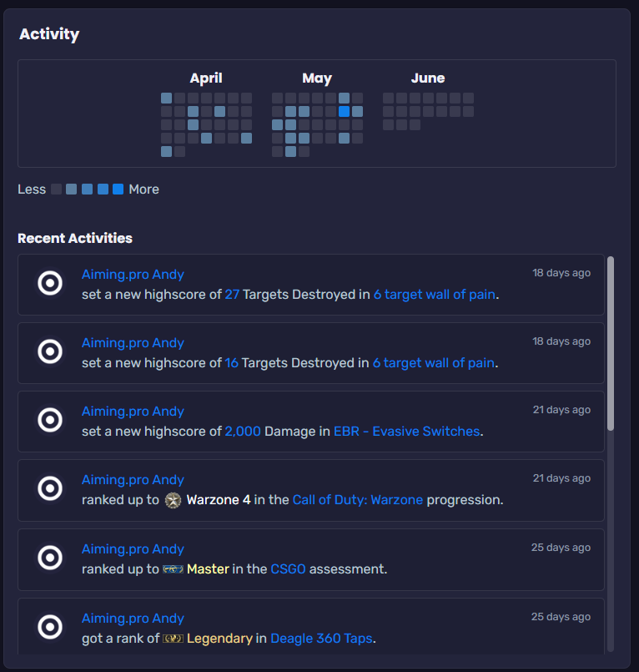Open the CSGO assessment link
Screen dimensions: 639x672
pos(288,569)
